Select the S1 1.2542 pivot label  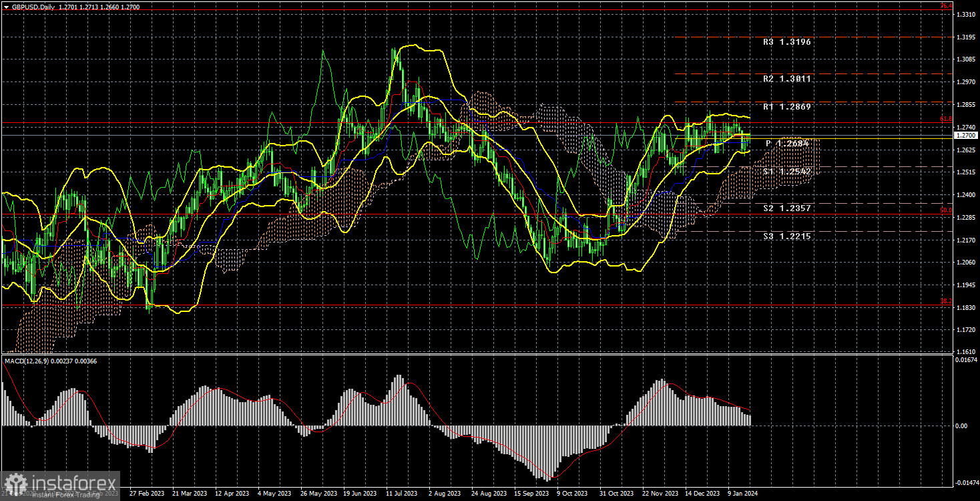[x=788, y=172]
